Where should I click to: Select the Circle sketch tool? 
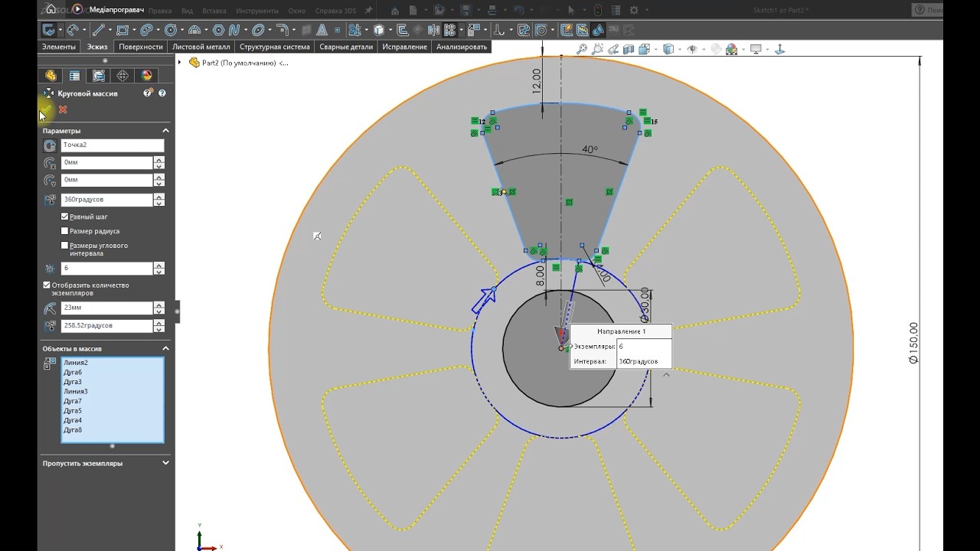coord(171,30)
